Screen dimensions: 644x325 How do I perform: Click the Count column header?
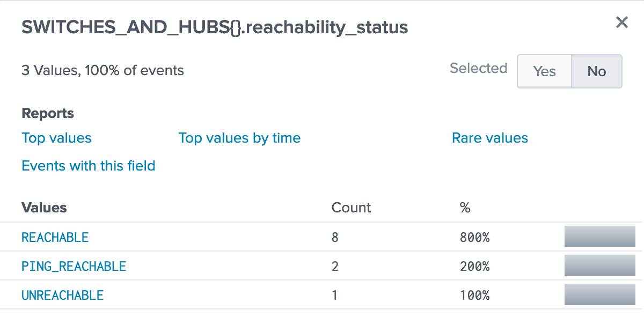pyautogui.click(x=351, y=208)
